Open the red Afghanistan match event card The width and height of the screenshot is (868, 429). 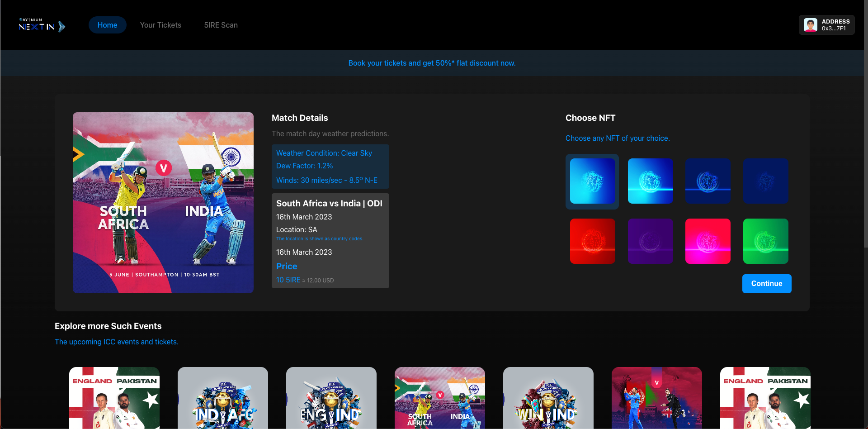click(x=657, y=398)
